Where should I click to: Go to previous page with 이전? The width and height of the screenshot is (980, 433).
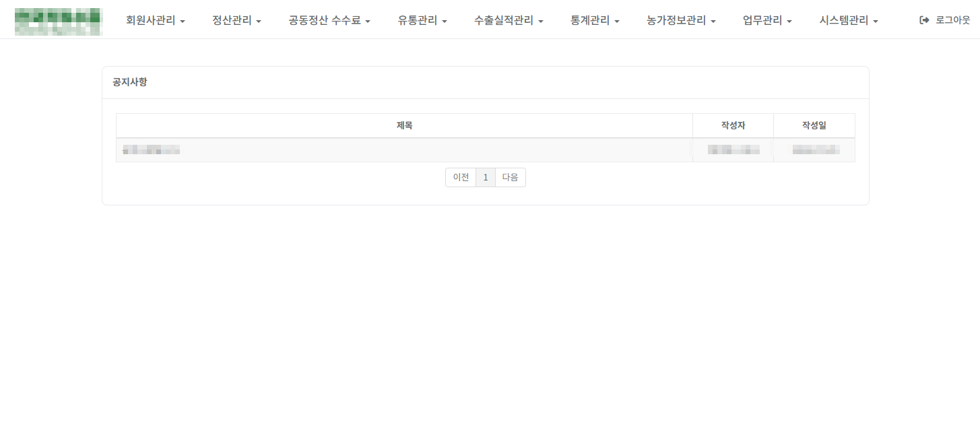461,178
